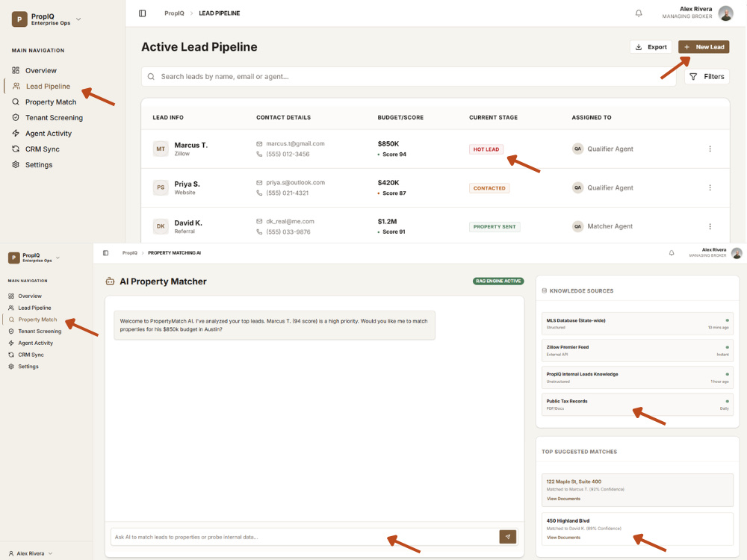Click the Score 94 value

click(x=394, y=155)
